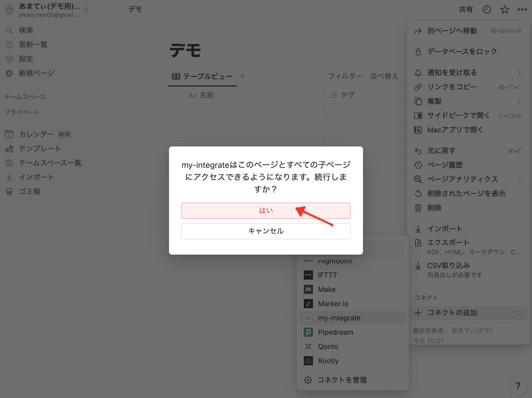Open 設定 gear icon in sidebar
The width and height of the screenshot is (532, 398).
[9, 59]
